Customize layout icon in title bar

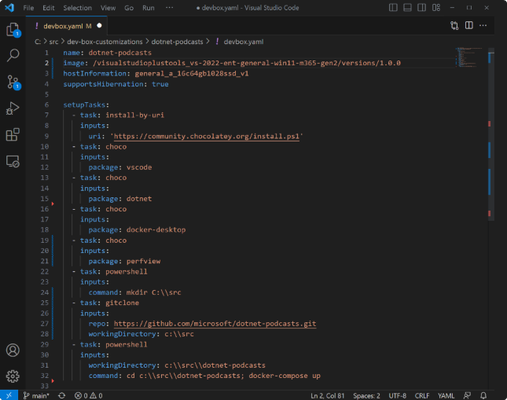point(436,7)
